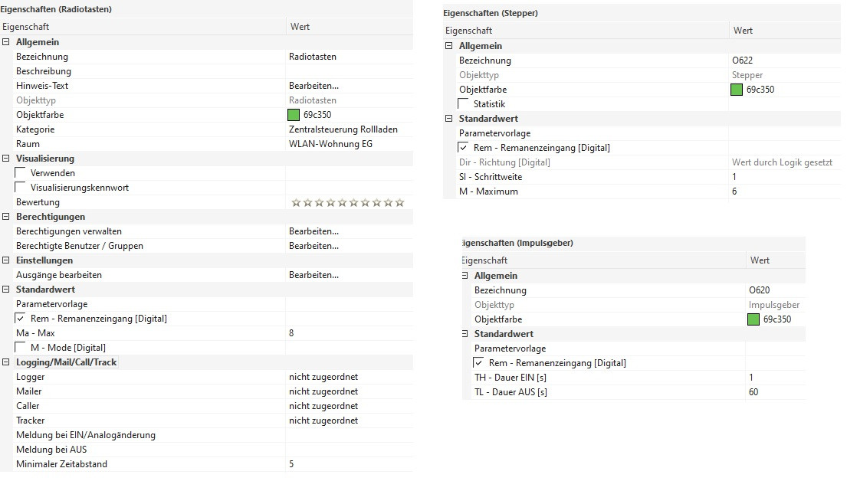This screenshot has height=504, width=847.
Task: Click the Radiotasten Objektfarbe green swatch
Action: [x=294, y=115]
